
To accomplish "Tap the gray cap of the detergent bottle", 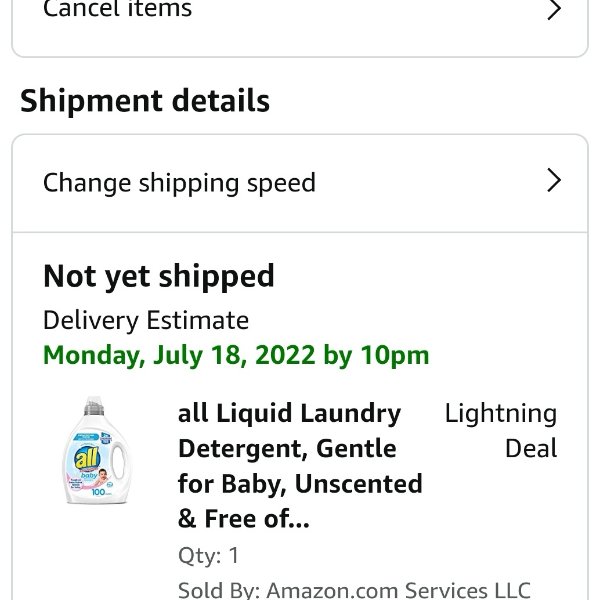I will pos(94,407).
